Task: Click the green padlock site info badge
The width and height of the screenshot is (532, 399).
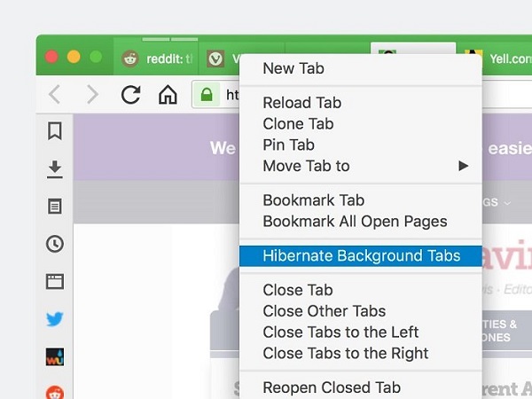Action: pos(207,94)
